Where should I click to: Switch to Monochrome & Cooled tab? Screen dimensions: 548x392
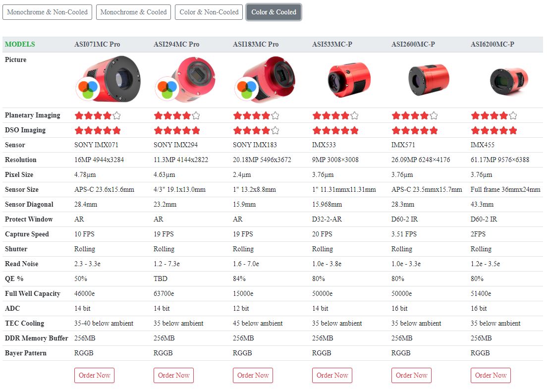click(x=133, y=12)
